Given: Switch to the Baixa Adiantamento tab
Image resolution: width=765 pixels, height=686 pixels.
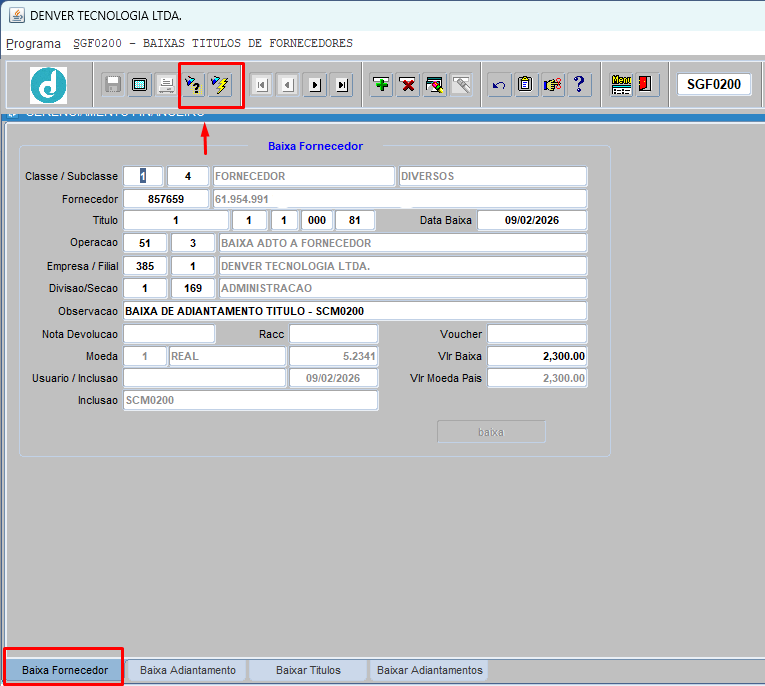Looking at the screenshot, I should pos(188,670).
